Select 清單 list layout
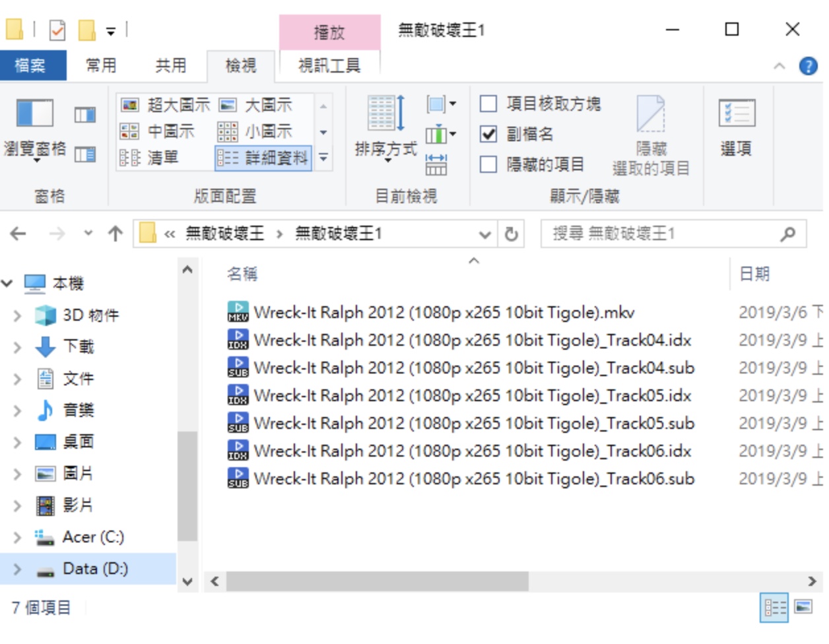This screenshot has width=829, height=644. click(x=150, y=158)
